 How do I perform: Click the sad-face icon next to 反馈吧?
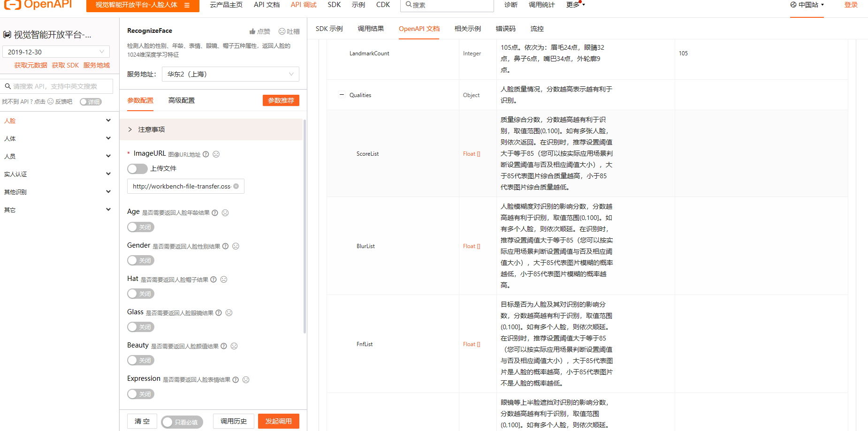click(x=51, y=102)
